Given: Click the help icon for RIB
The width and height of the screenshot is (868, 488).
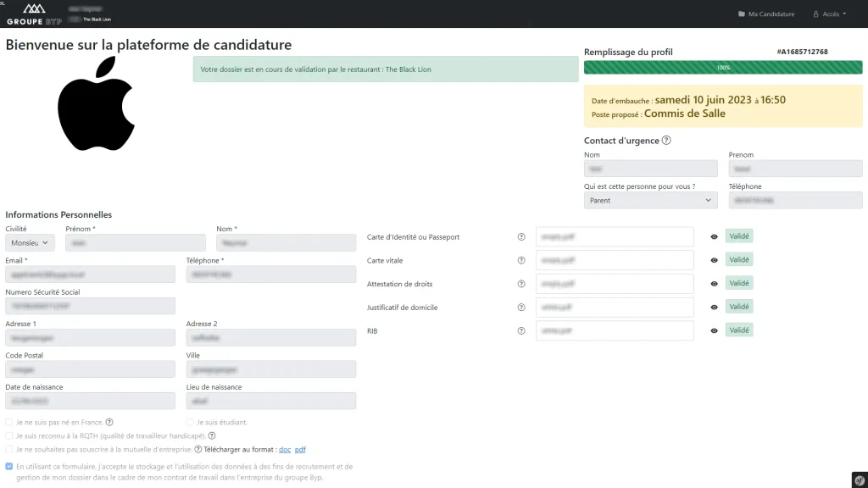Looking at the screenshot, I should click(x=521, y=331).
